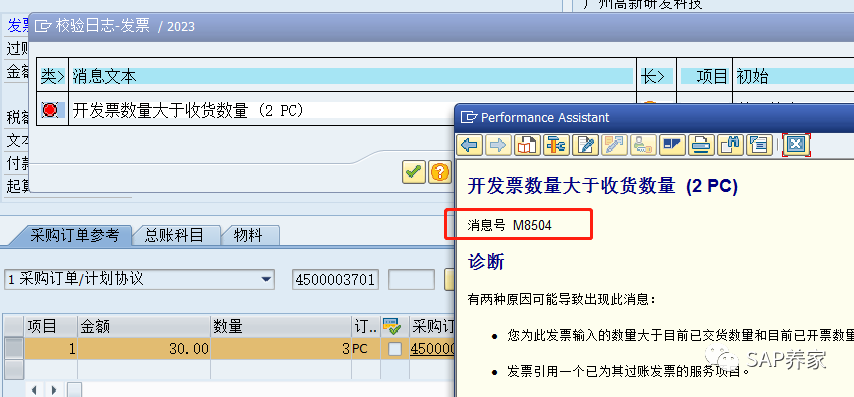Viewport: 854px width, 397px height.
Task: Click the 金额 column header
Action: tap(144, 326)
